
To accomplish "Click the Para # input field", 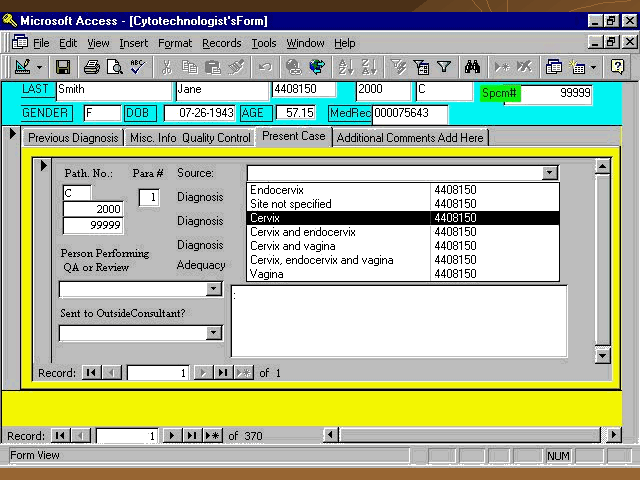I will [148, 198].
